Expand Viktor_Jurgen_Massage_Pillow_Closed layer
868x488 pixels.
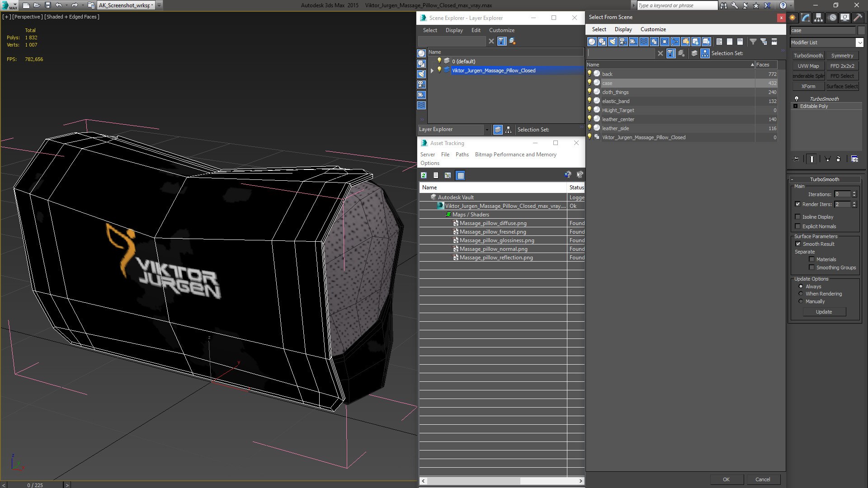click(432, 70)
